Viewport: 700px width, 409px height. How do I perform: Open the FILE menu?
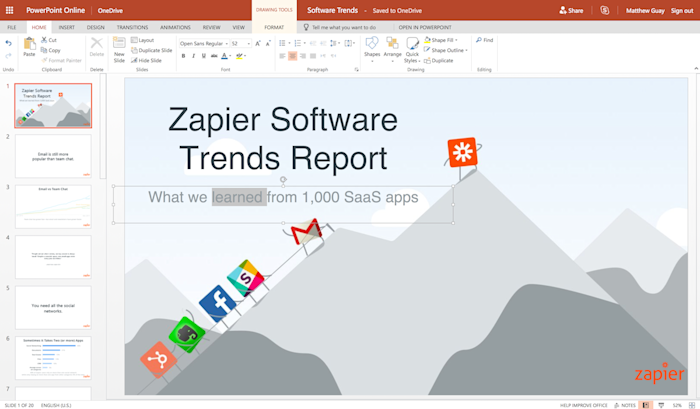pos(12,27)
